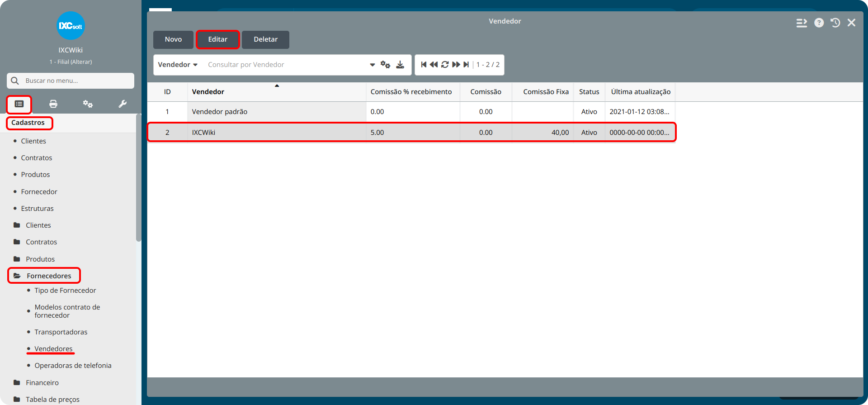Open filter settings gears icon
This screenshot has height=405, width=868.
(x=385, y=65)
